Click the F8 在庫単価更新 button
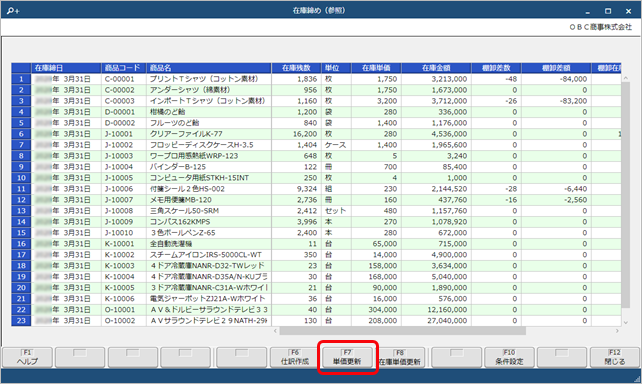The height and width of the screenshot is (384, 642). point(400,357)
